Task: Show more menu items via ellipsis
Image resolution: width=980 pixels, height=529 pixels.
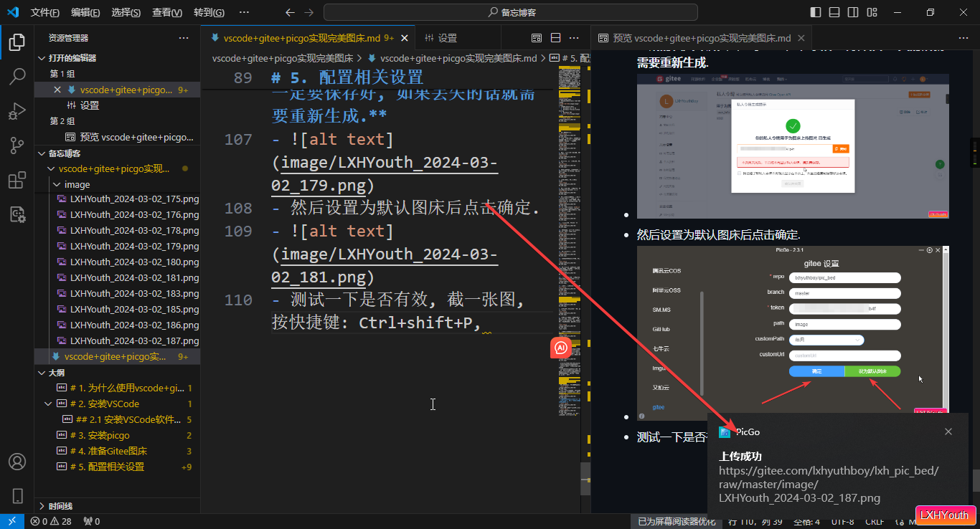Action: (244, 12)
